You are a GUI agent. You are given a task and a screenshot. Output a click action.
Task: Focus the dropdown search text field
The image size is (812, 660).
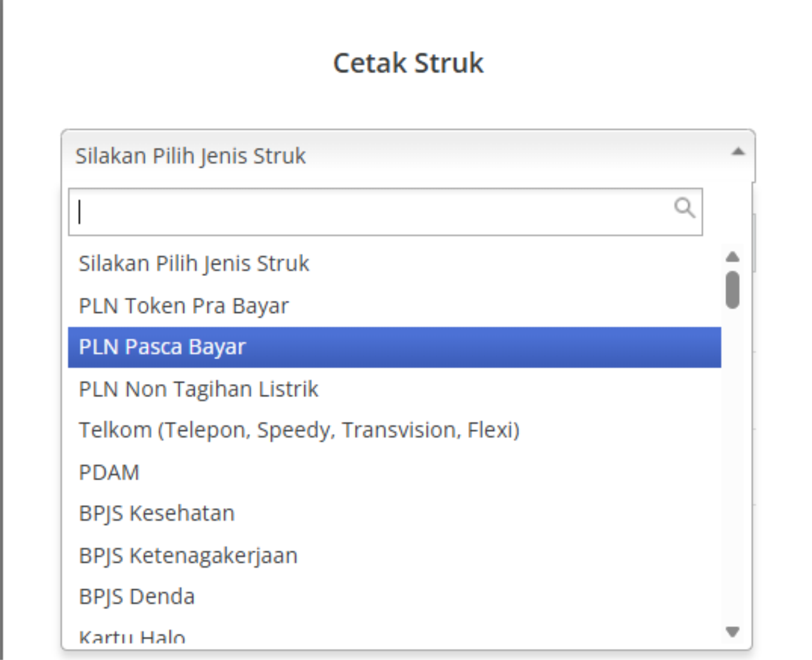pos(385,212)
